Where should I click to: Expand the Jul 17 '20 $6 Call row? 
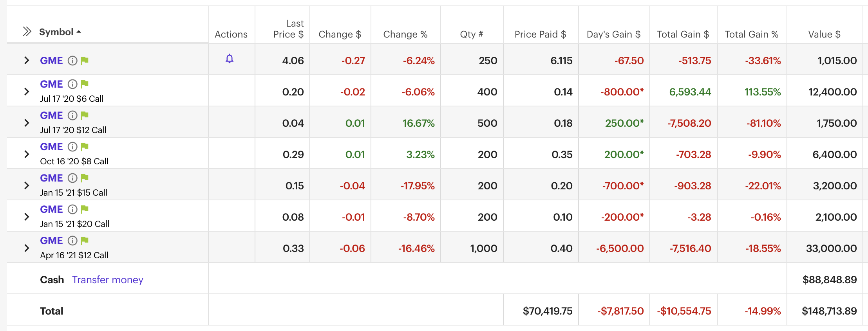27,92
